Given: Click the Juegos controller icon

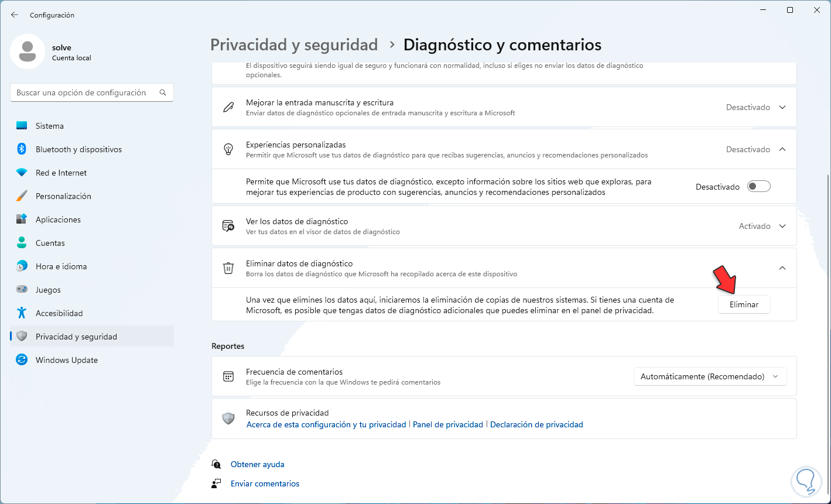Looking at the screenshot, I should pyautogui.click(x=22, y=290).
